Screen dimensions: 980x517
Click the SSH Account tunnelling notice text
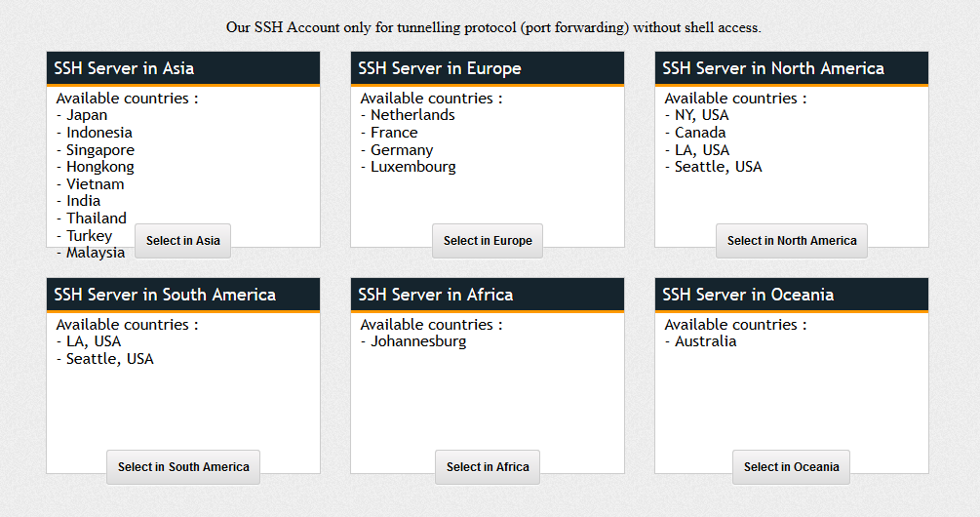(493, 27)
